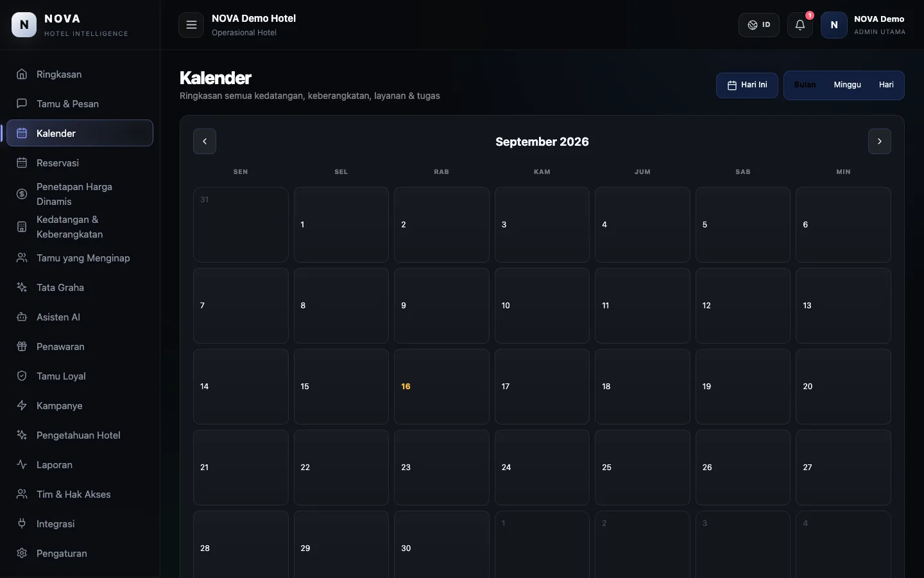Click the Kedatangan & Keberangkatan building icon

click(x=22, y=227)
